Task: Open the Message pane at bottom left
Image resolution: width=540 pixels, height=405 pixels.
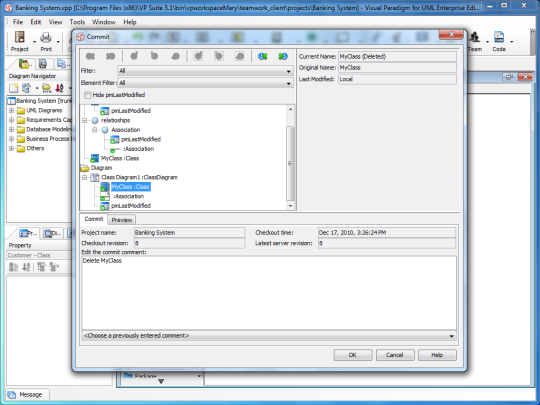Action: (27, 395)
